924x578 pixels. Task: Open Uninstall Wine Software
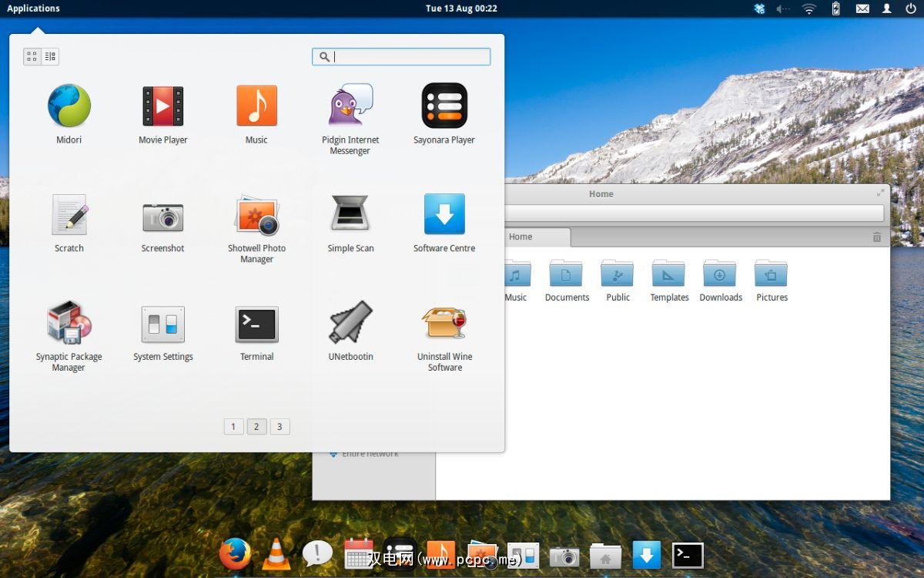(444, 324)
